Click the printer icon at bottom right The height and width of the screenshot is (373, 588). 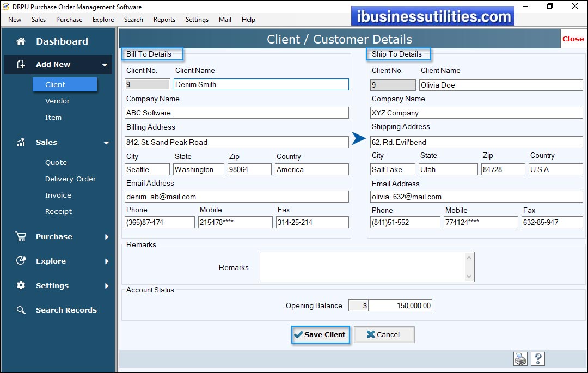click(x=520, y=359)
